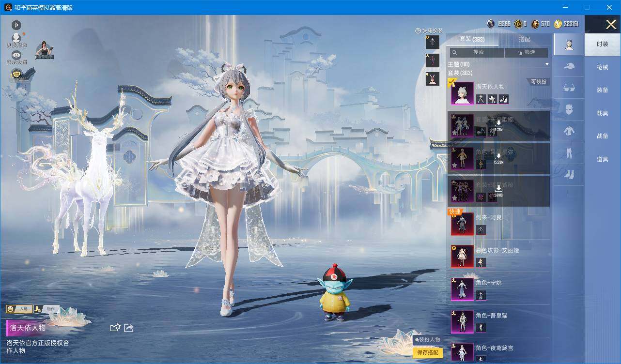Switch to the 入场 entrance toggle
Viewport: 621px width, 364px height.
(19, 309)
